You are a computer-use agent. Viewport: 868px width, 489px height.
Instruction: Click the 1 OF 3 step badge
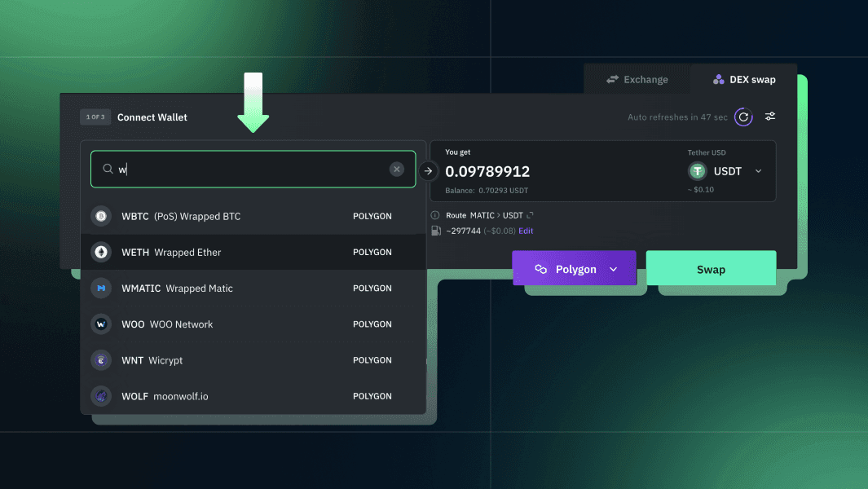click(x=95, y=117)
